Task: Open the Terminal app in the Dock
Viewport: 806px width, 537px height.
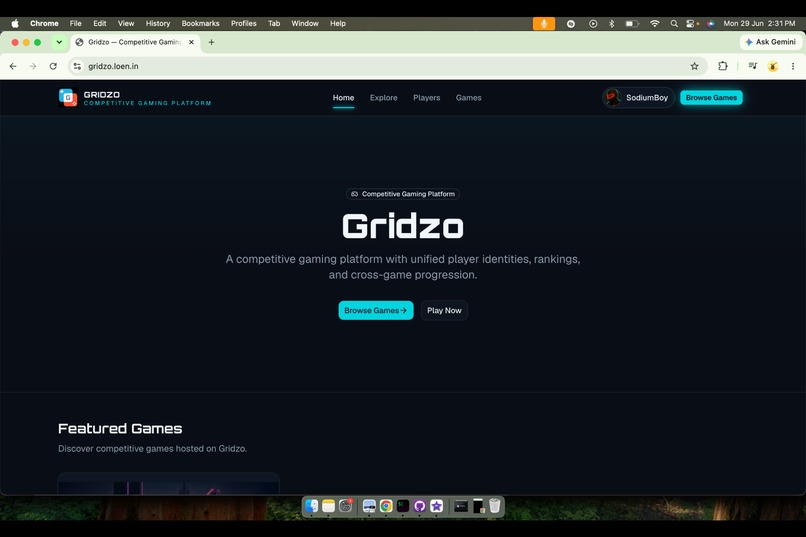Action: 403,506
